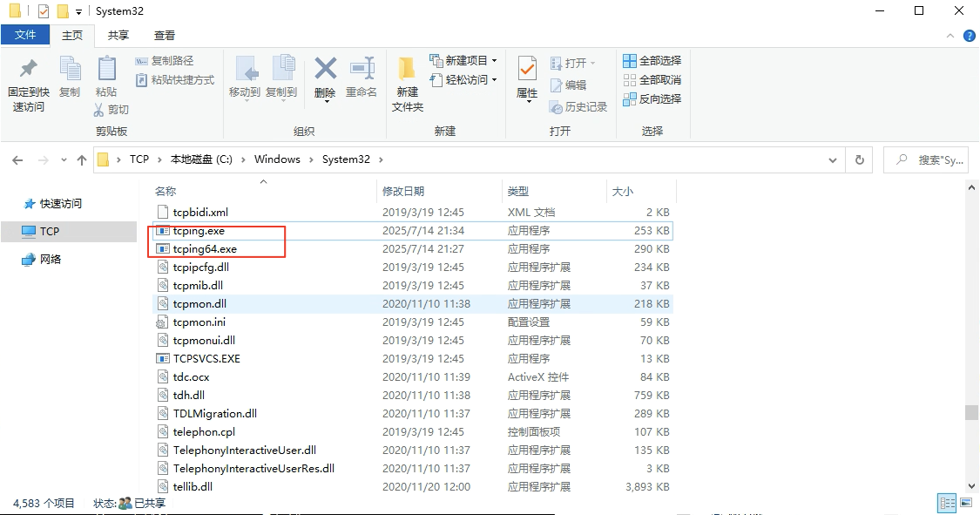
Task: Expand the 新建项目 dropdown
Action: 494,61
